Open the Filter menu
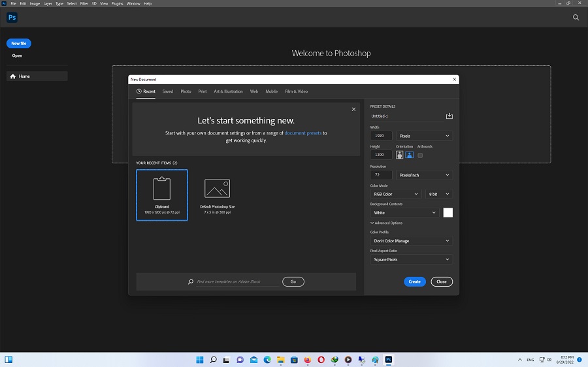The width and height of the screenshot is (588, 367). (85, 4)
